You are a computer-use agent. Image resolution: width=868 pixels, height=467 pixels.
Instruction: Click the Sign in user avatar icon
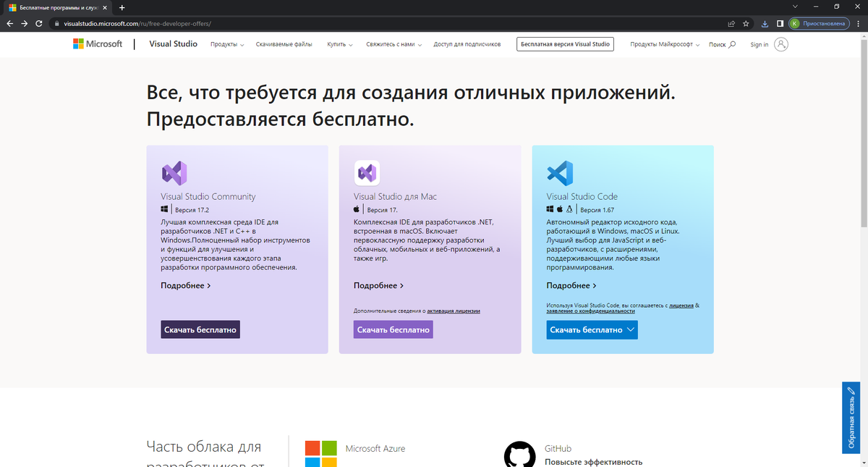click(781, 44)
